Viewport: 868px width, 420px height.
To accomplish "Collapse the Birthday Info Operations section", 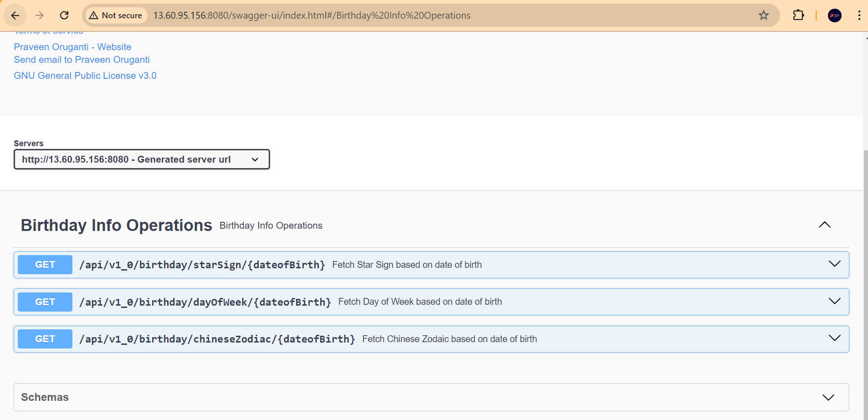I will [825, 225].
